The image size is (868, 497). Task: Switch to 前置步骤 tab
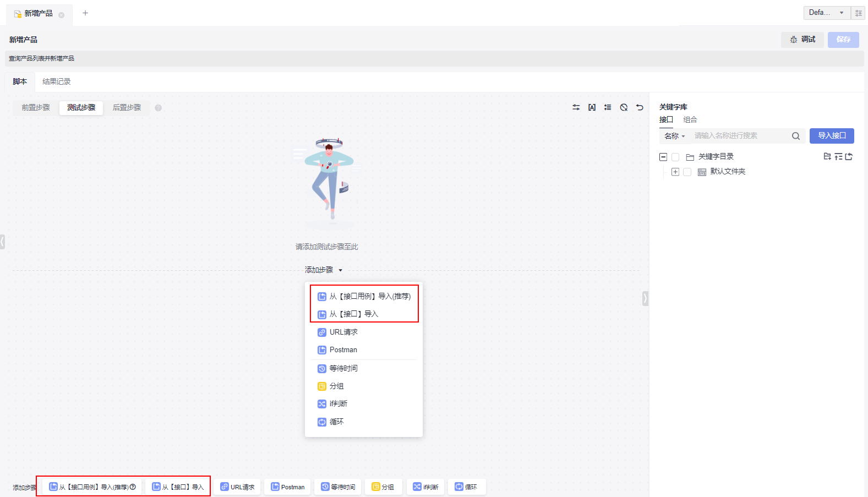[36, 108]
